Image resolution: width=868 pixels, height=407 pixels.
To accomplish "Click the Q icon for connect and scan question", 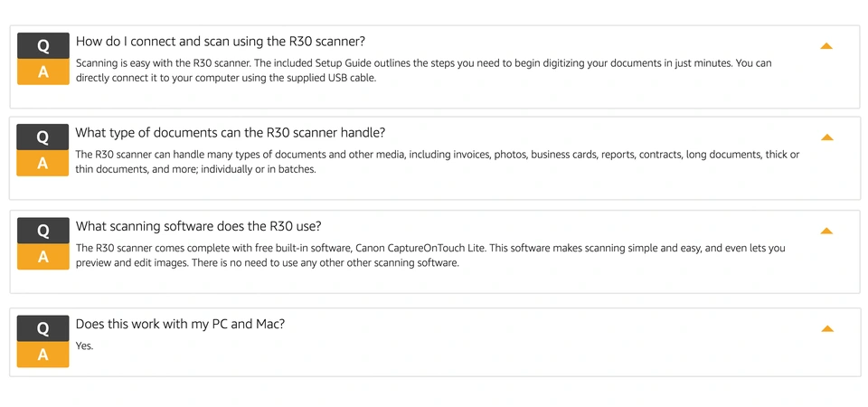I will (43, 46).
